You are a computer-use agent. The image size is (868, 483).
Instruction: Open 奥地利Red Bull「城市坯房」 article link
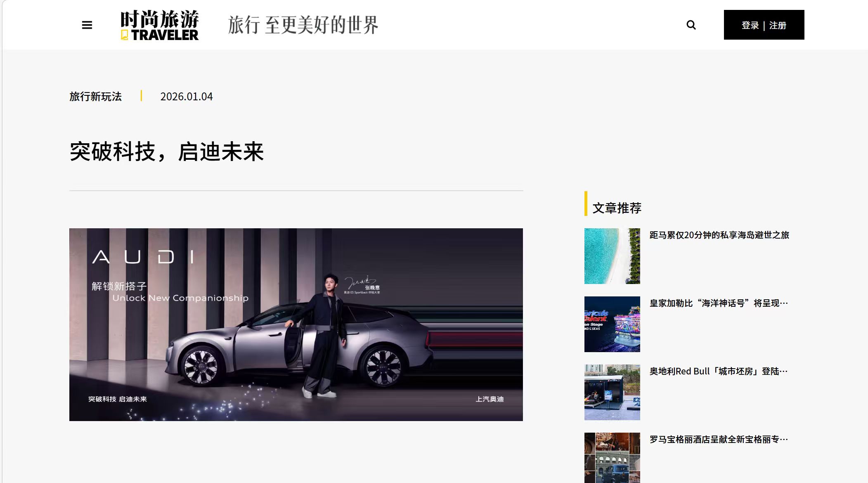(x=719, y=371)
